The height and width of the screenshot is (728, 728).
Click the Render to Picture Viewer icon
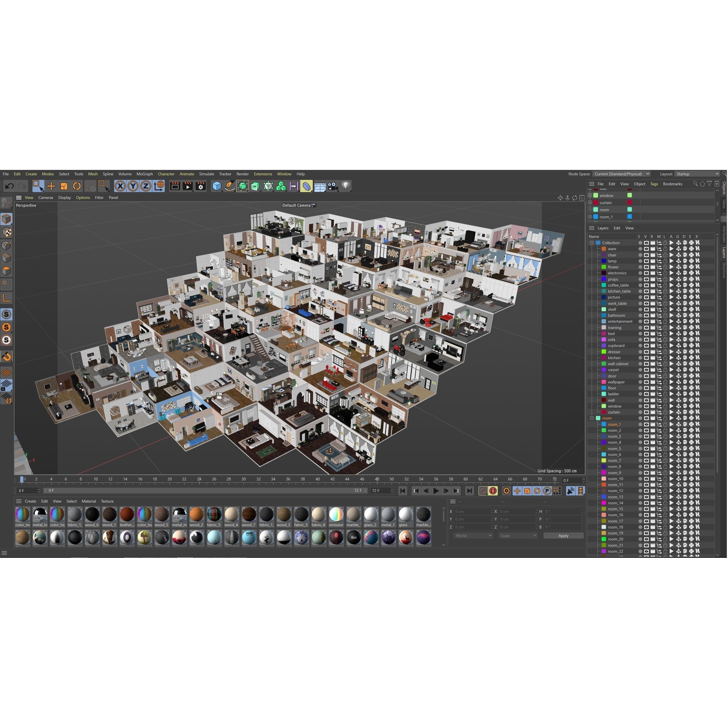coord(187,186)
